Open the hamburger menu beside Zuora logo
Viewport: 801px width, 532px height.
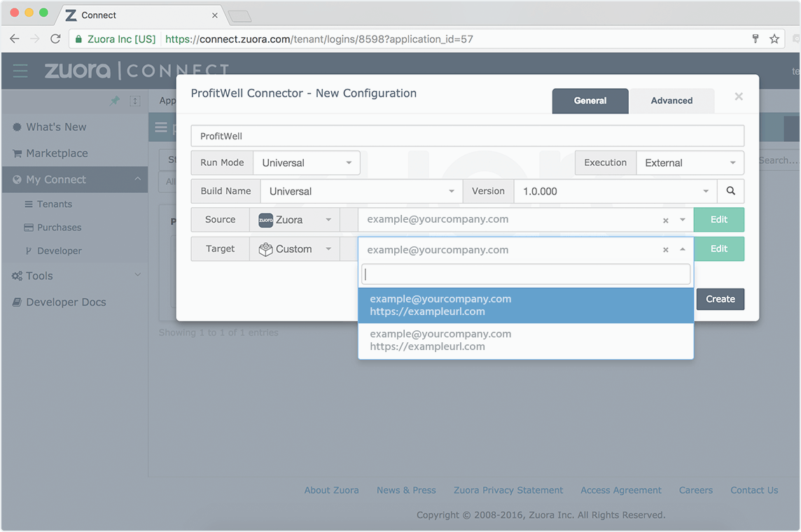tap(20, 71)
